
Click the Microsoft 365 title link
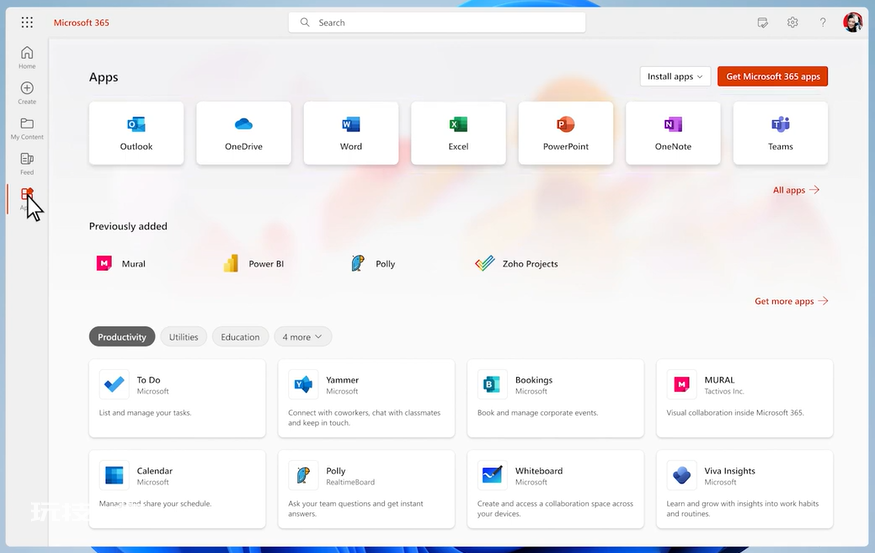point(81,22)
